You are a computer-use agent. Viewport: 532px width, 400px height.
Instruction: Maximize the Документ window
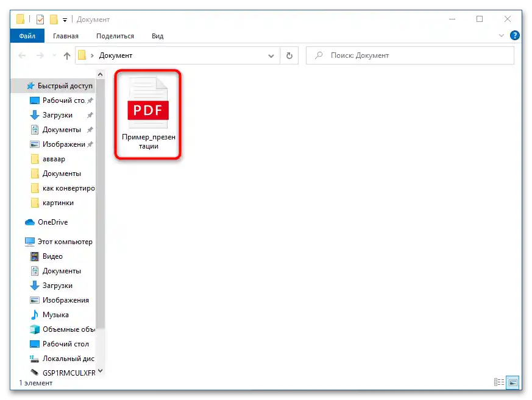[x=480, y=19]
